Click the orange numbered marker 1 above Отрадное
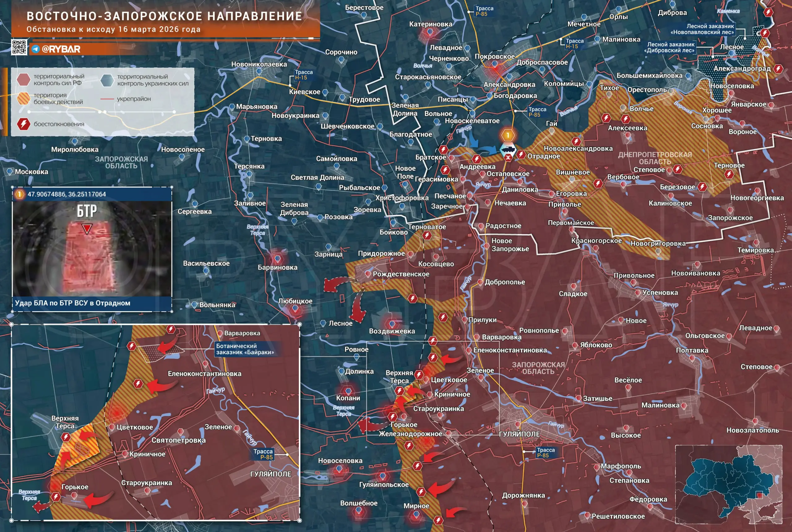This screenshot has height=532, width=792. (508, 135)
